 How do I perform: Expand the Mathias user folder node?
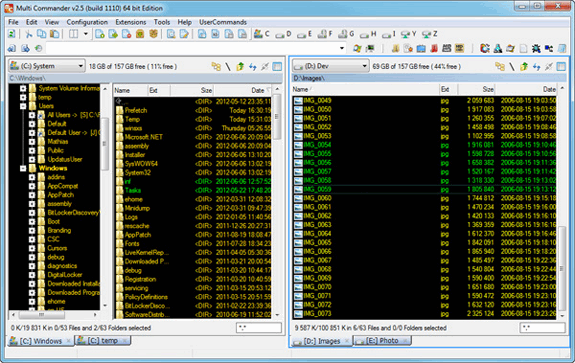coord(32,142)
